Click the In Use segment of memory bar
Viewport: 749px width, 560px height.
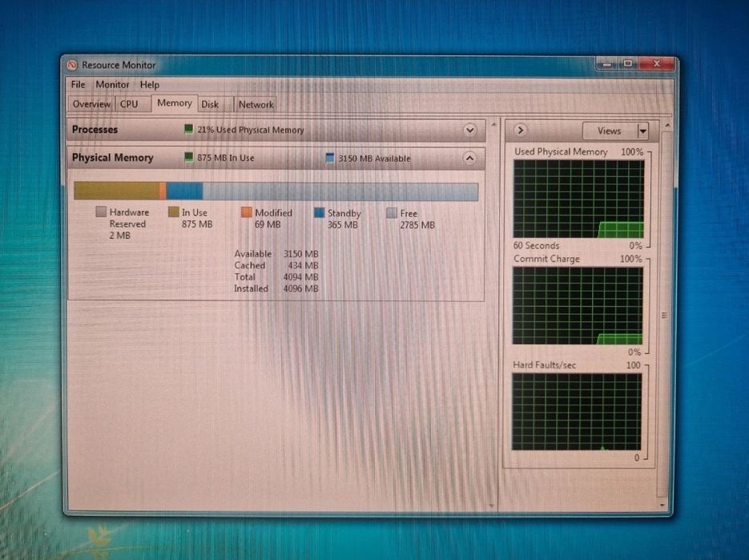click(x=116, y=191)
